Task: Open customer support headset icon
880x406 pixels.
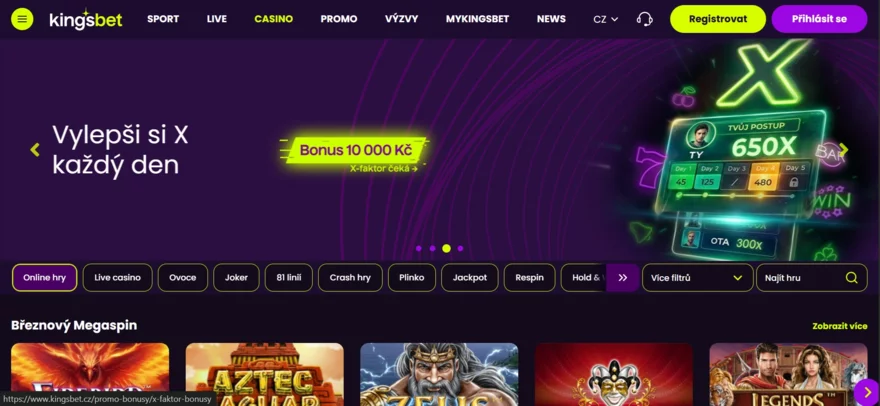Action: 644,19
